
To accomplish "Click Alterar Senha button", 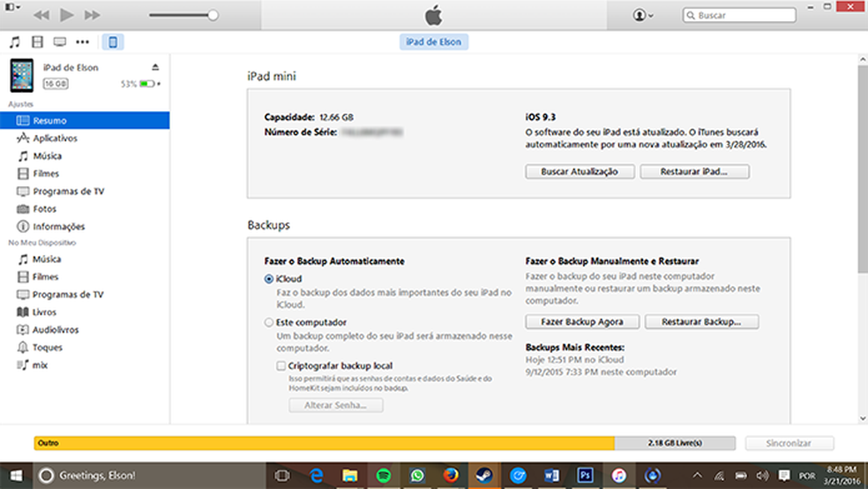I will point(335,405).
